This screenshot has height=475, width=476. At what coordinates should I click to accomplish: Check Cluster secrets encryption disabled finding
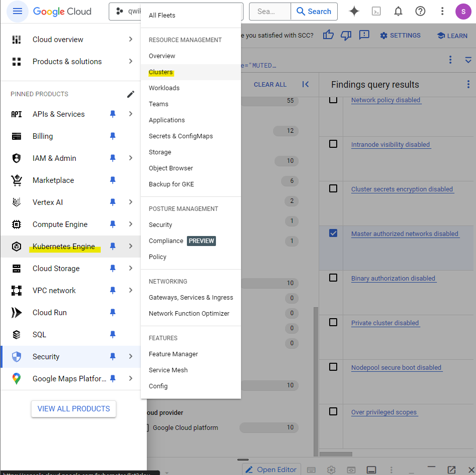coord(333,188)
